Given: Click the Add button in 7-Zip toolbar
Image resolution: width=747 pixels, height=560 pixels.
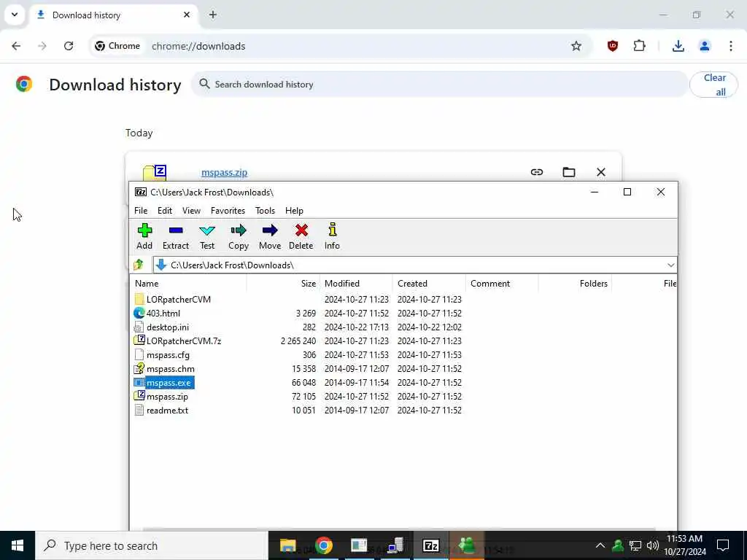Looking at the screenshot, I should [x=144, y=237].
